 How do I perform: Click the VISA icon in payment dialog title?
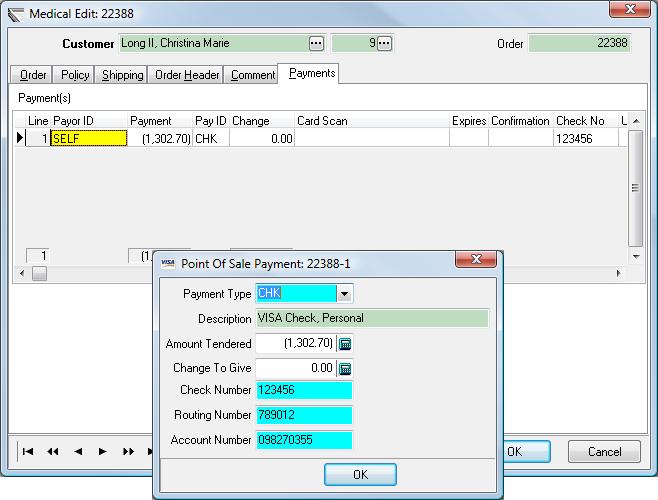(168, 263)
